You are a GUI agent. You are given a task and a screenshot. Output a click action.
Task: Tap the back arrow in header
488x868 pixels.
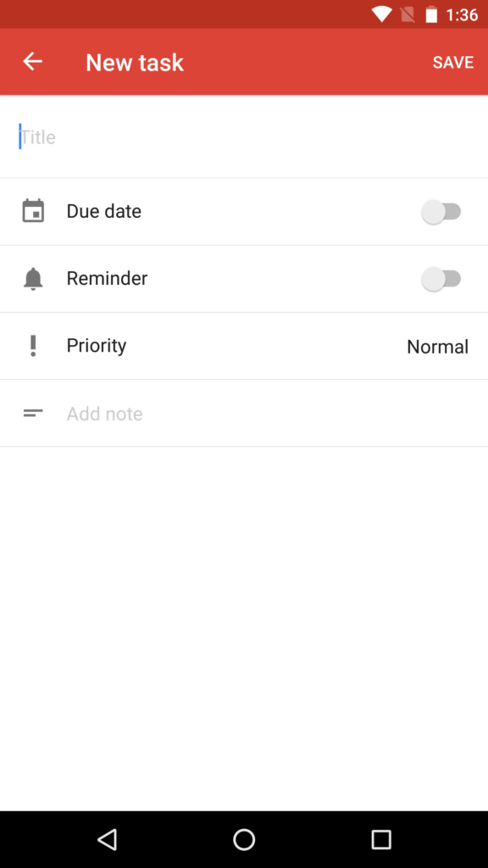click(x=33, y=61)
